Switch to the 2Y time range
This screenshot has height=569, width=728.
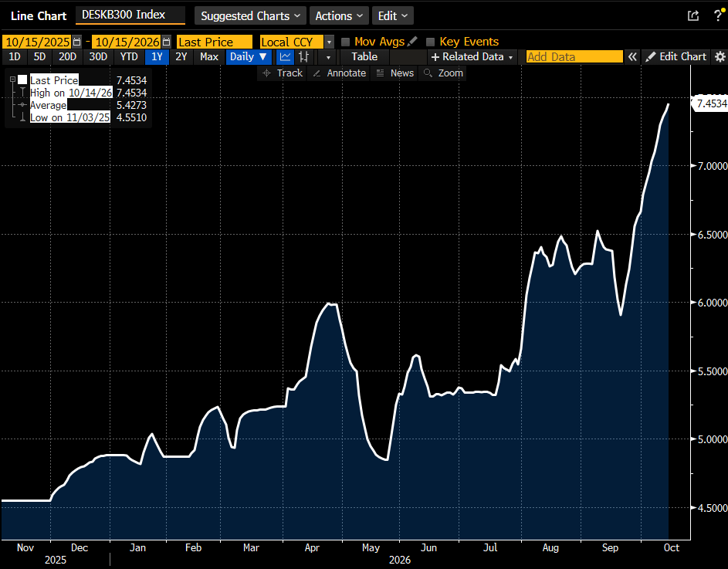click(181, 56)
